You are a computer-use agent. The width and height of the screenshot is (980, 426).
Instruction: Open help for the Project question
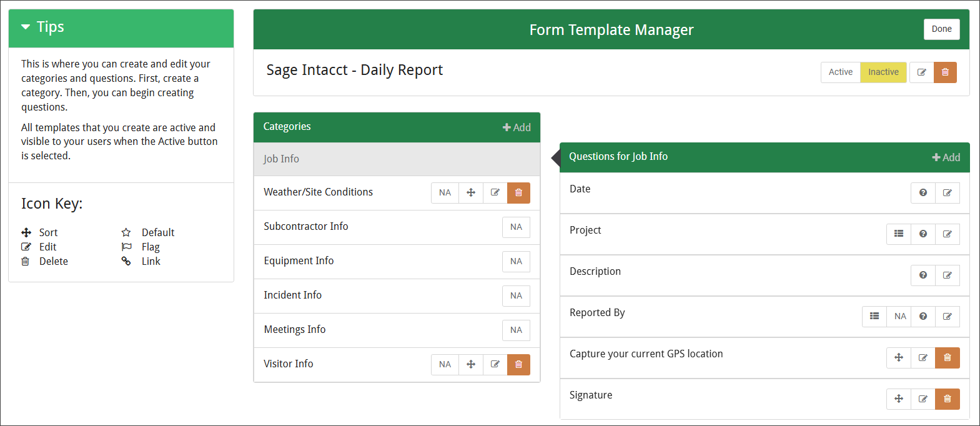(x=923, y=234)
